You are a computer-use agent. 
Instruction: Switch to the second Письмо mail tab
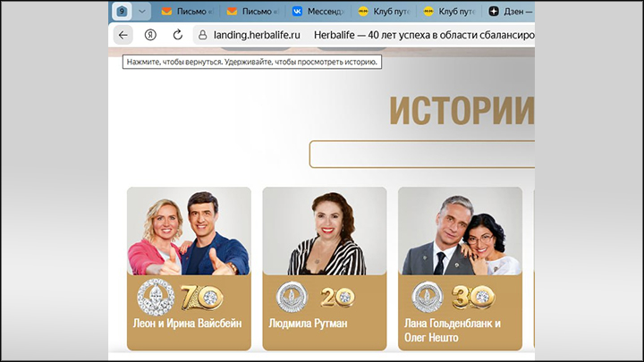pyautogui.click(x=252, y=12)
